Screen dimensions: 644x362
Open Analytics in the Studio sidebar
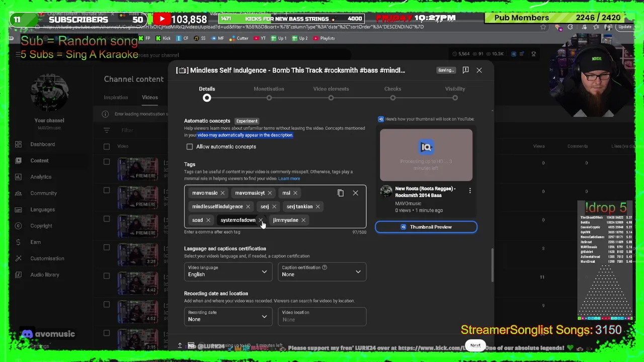pyautogui.click(x=41, y=177)
